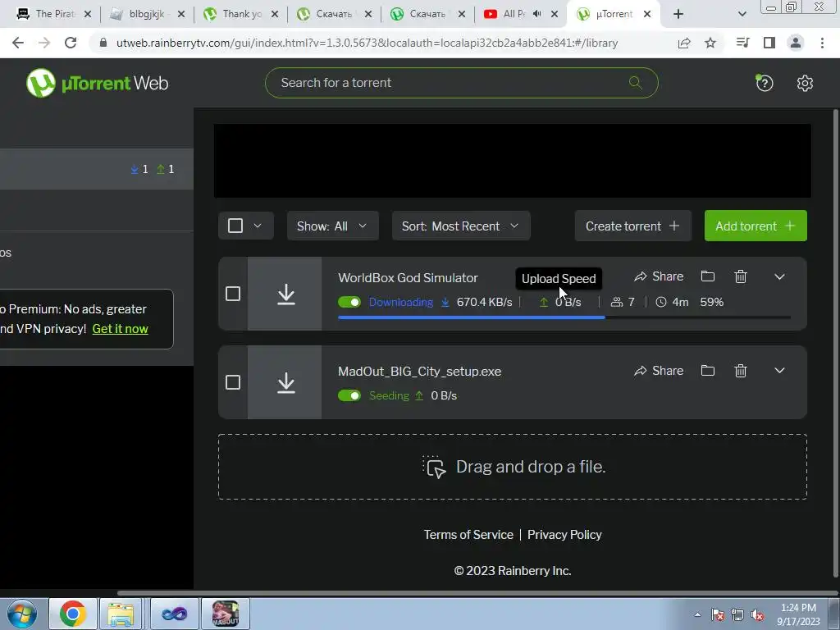Click the vertical page scrollbar

(x=836, y=343)
